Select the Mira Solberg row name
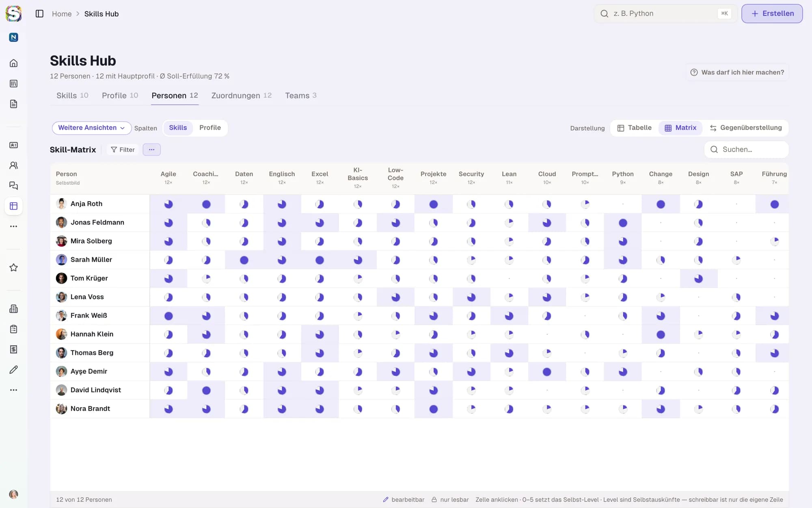 (x=91, y=241)
